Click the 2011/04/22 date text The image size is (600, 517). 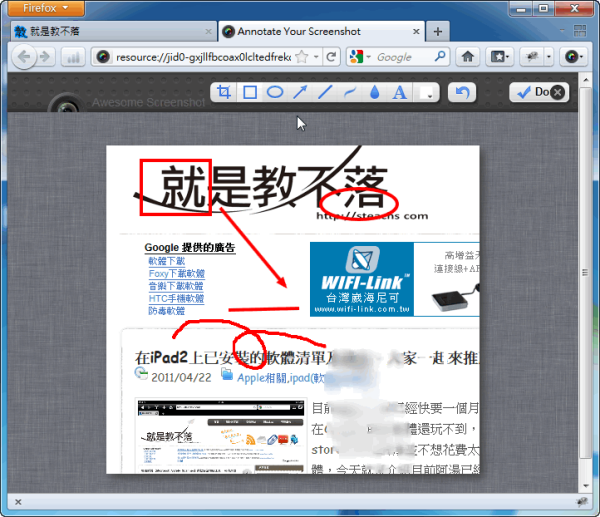181,378
